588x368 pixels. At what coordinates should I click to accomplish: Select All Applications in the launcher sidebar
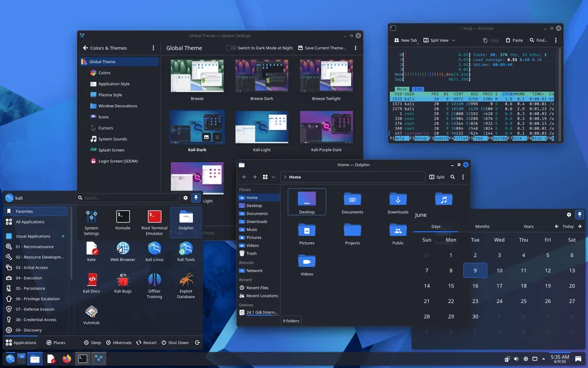[x=36, y=221]
